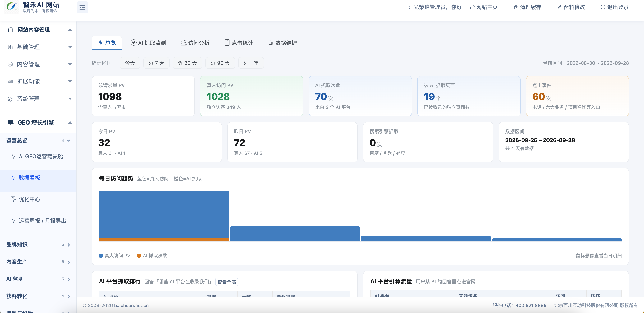Expand the 品牌知识 group
This screenshot has width=644, height=313.
pyautogui.click(x=38, y=245)
